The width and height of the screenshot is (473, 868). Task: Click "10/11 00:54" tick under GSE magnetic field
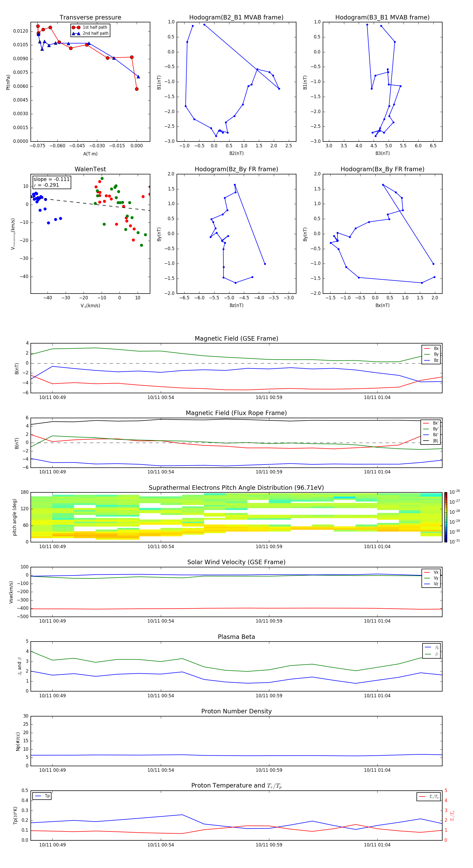(x=161, y=398)
